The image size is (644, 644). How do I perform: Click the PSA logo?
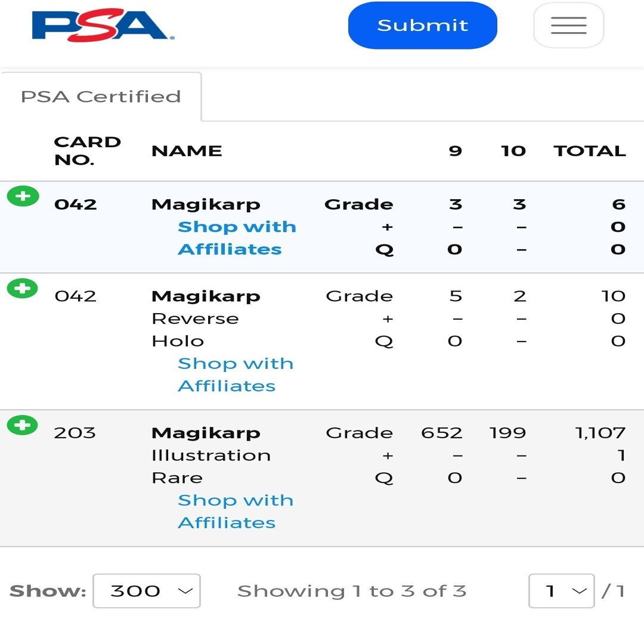click(103, 25)
